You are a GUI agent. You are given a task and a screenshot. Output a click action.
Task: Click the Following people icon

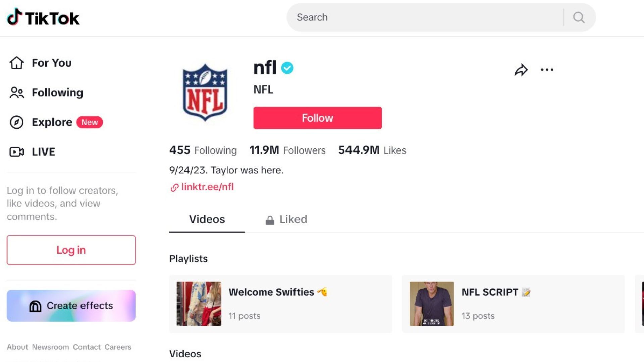click(x=16, y=93)
